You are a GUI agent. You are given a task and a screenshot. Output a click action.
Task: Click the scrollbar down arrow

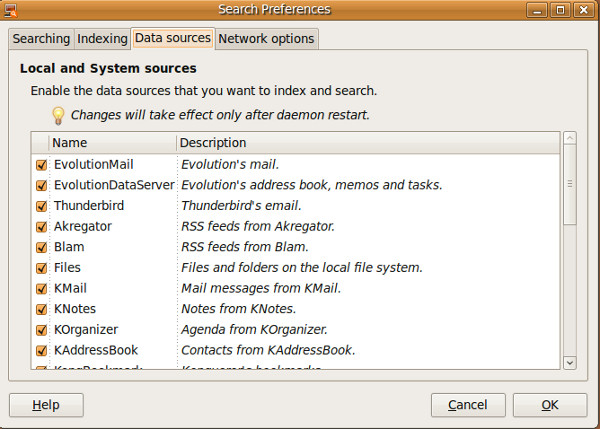570,362
